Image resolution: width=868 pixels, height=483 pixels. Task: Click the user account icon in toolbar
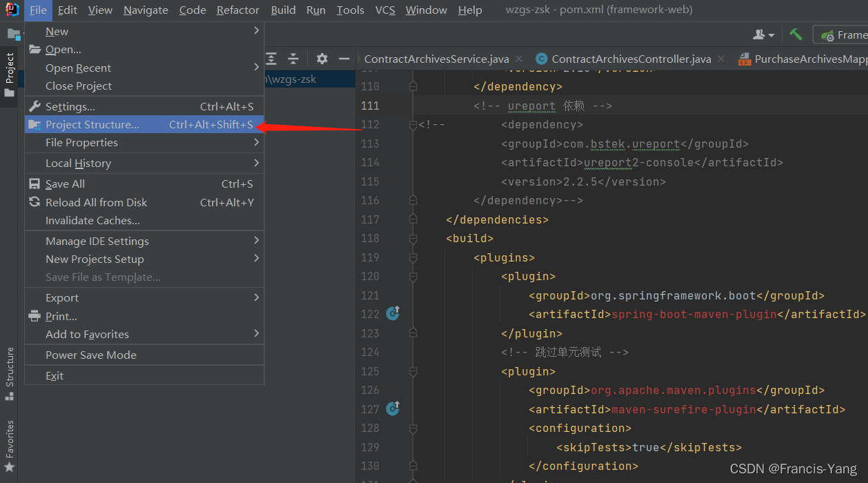(763, 34)
